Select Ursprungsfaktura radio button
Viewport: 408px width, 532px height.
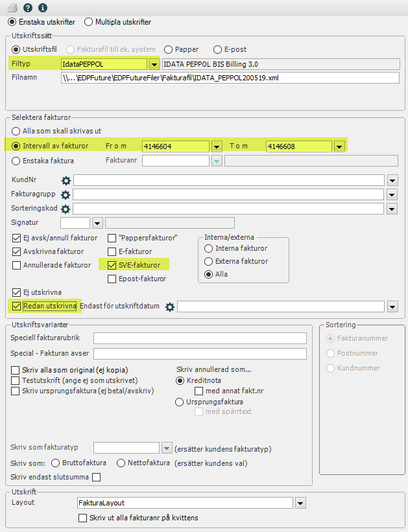[180, 402]
